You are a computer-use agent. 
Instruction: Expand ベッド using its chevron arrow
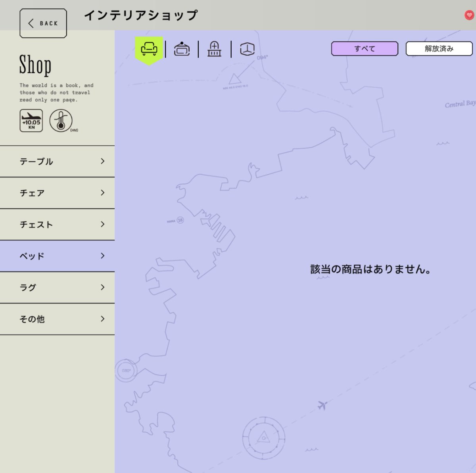pyautogui.click(x=103, y=256)
